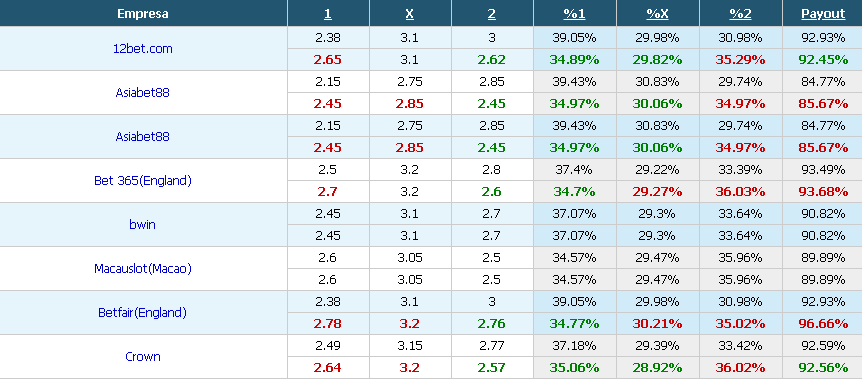Select Betfair's 2.78 home odds cell
This screenshot has height=379, width=862.
click(328, 323)
